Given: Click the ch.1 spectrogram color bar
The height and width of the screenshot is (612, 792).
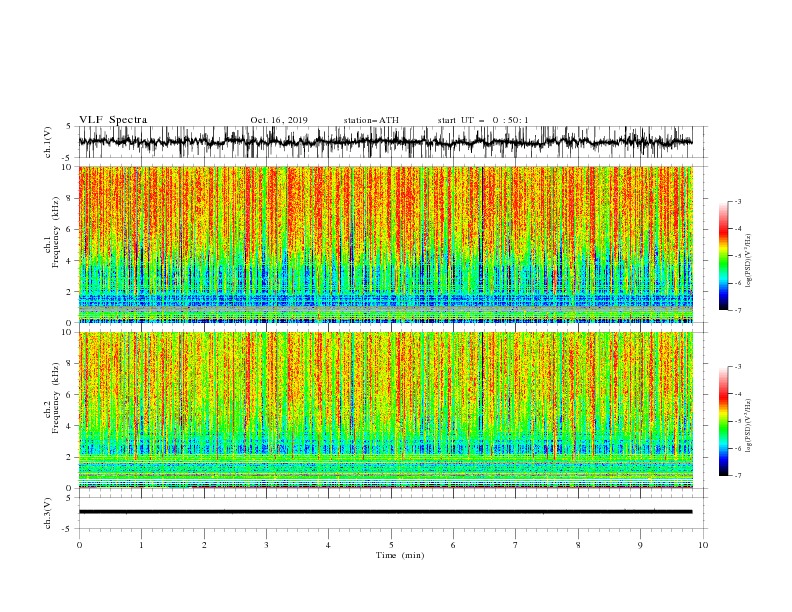Looking at the screenshot, I should coord(723,255).
